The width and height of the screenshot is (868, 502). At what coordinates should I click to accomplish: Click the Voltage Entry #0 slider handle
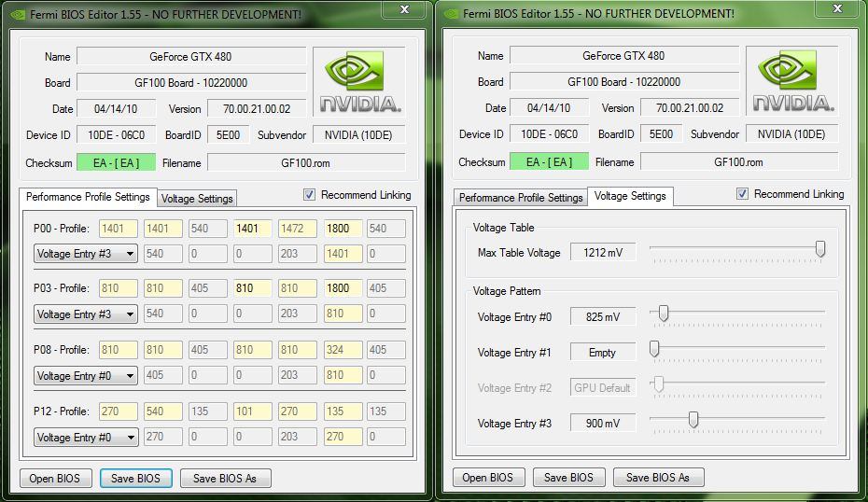664,314
